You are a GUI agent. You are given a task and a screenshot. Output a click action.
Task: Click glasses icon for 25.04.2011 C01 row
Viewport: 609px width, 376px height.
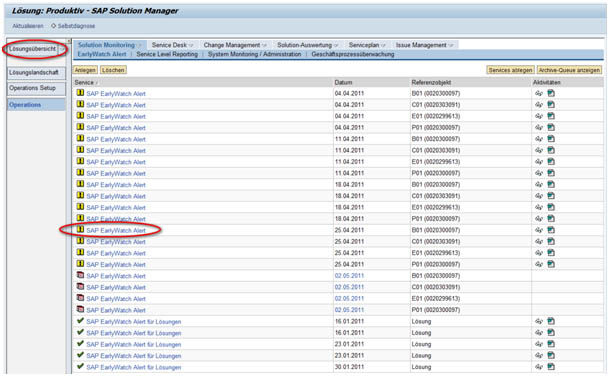click(x=539, y=242)
